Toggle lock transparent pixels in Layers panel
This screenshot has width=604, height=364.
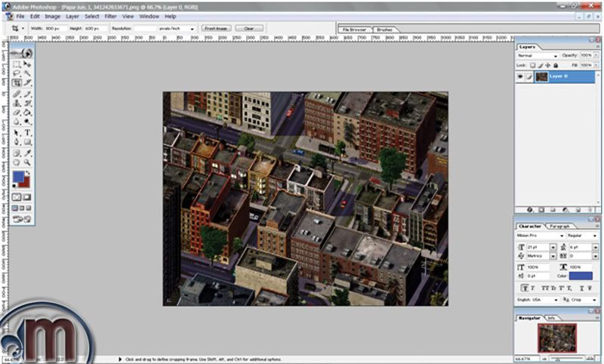click(532, 65)
